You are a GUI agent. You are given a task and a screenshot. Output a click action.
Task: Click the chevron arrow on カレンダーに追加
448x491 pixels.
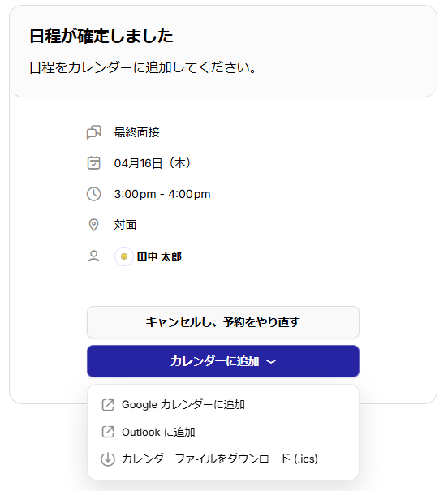[271, 361]
